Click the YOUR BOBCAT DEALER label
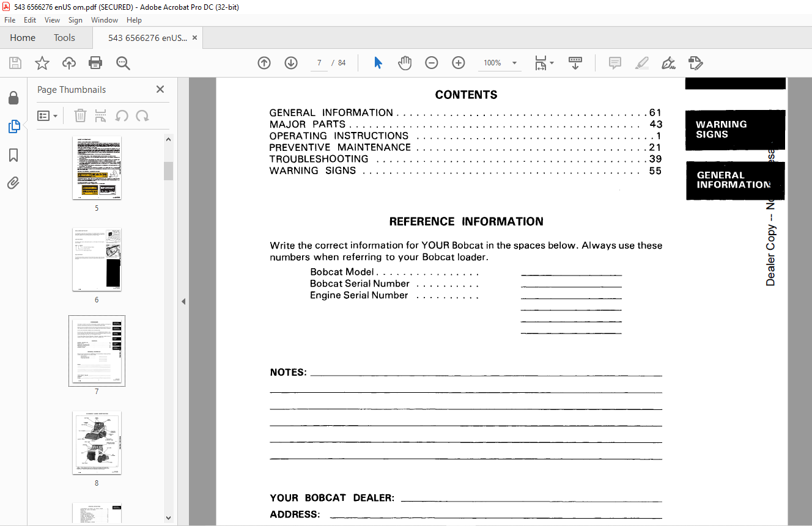This screenshot has width=812, height=526. (x=332, y=498)
